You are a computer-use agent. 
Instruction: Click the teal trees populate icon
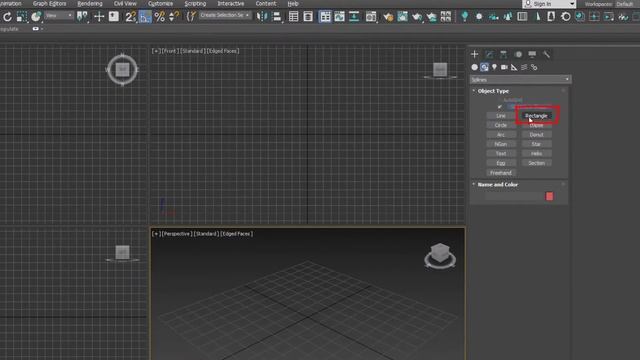[508, 17]
